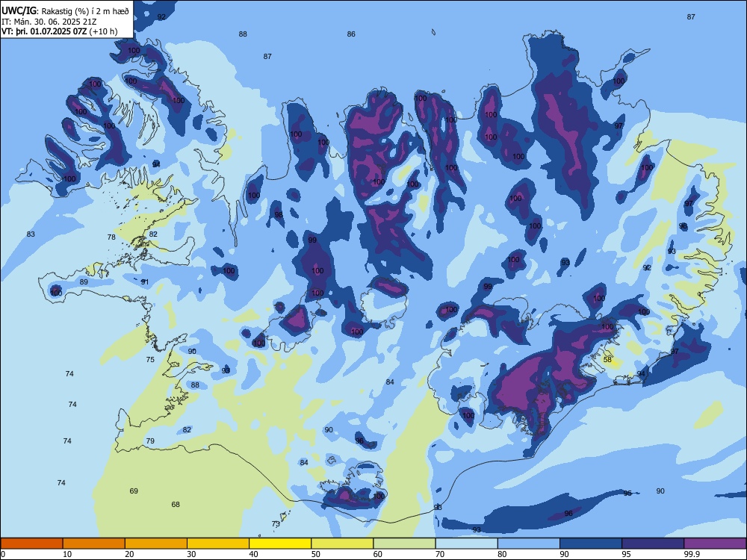Click the humidity value "95" on the map

tap(627, 494)
